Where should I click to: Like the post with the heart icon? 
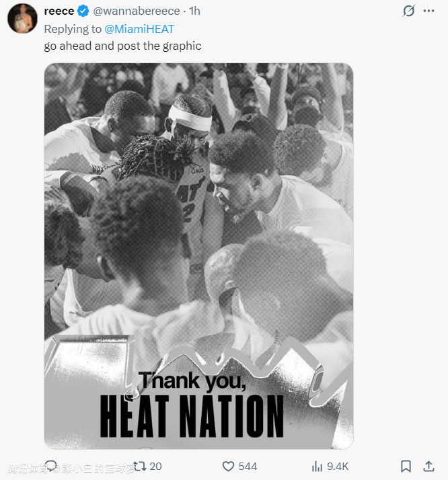click(228, 466)
